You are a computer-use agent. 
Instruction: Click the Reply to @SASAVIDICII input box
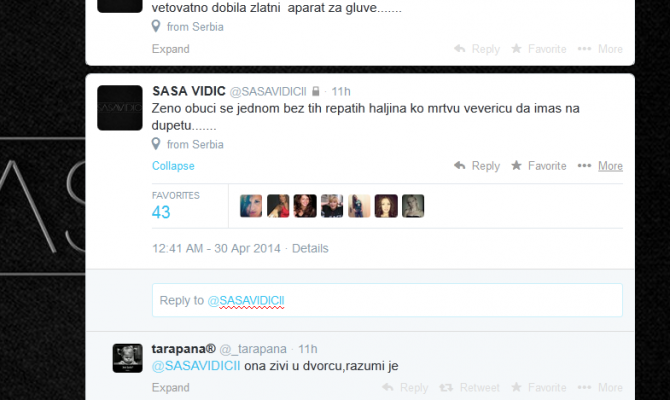[387, 300]
